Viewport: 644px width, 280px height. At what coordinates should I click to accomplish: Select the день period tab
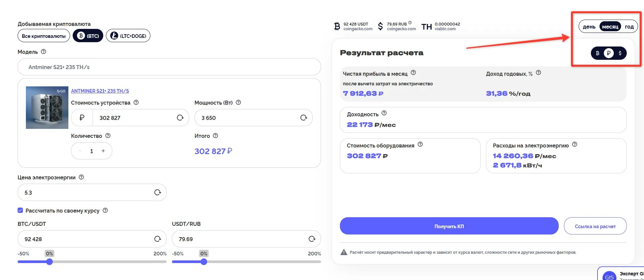pos(589,27)
